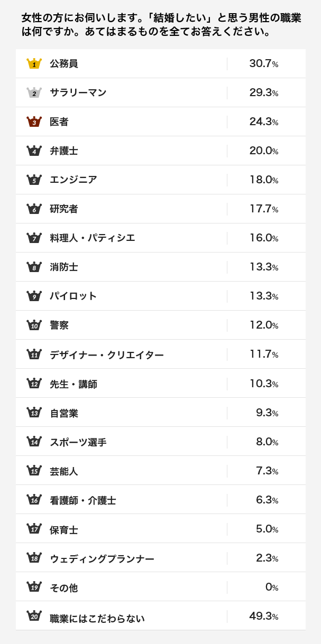Click the デザイナー・クリエイター label

(x=107, y=355)
